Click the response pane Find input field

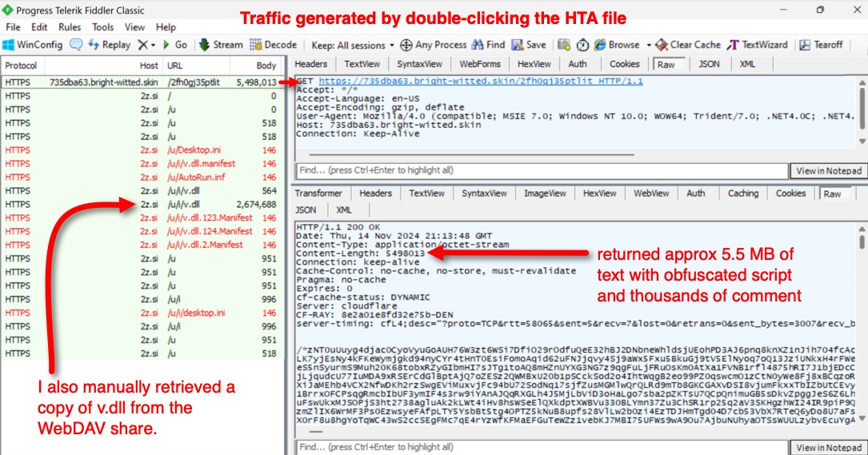[x=542, y=447]
